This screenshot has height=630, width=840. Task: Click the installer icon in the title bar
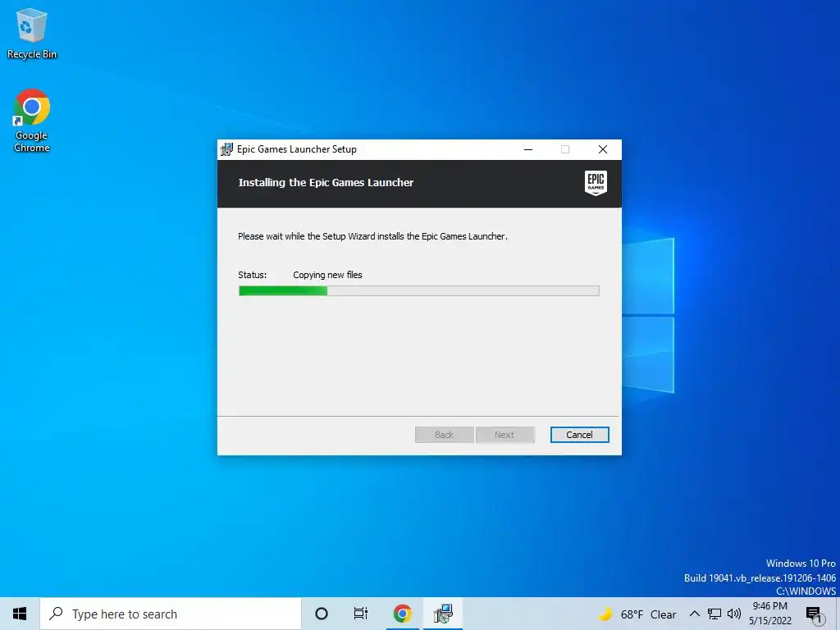point(226,149)
